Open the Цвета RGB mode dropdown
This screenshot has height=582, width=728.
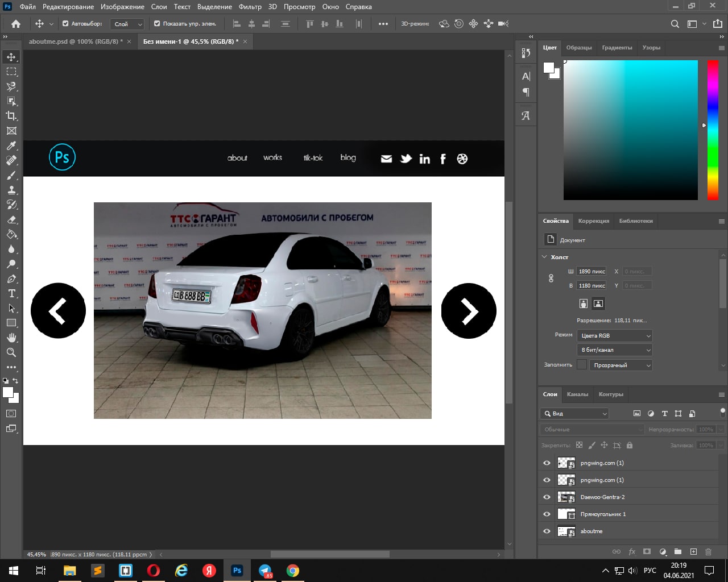(615, 336)
